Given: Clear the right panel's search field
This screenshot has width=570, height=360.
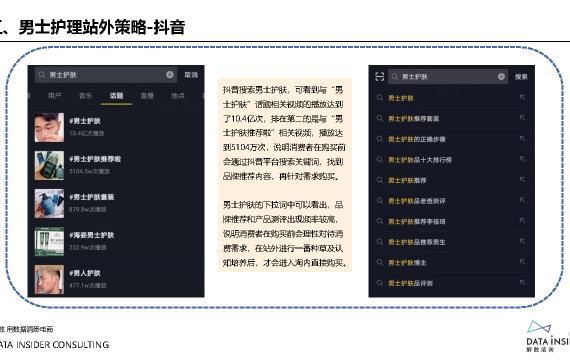Looking at the screenshot, I should pos(501,76).
